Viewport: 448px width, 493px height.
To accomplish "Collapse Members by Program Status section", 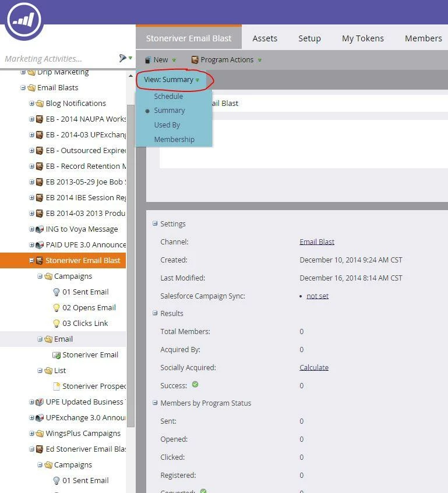I will click(155, 403).
